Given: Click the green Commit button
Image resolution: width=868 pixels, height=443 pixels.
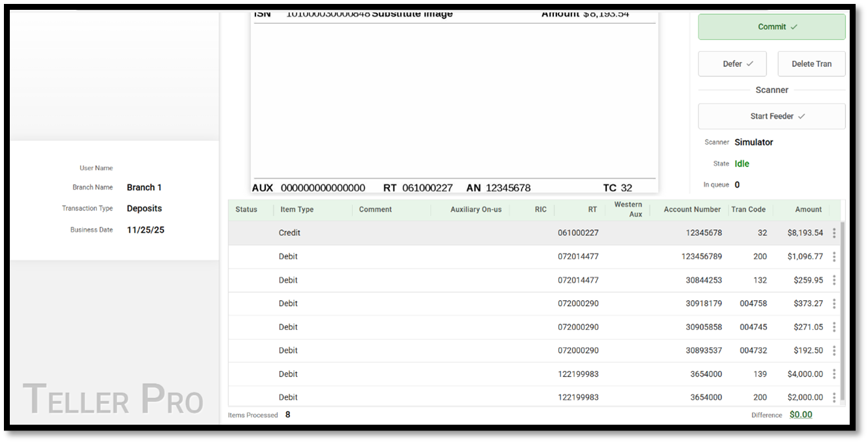Looking at the screenshot, I should [x=771, y=27].
